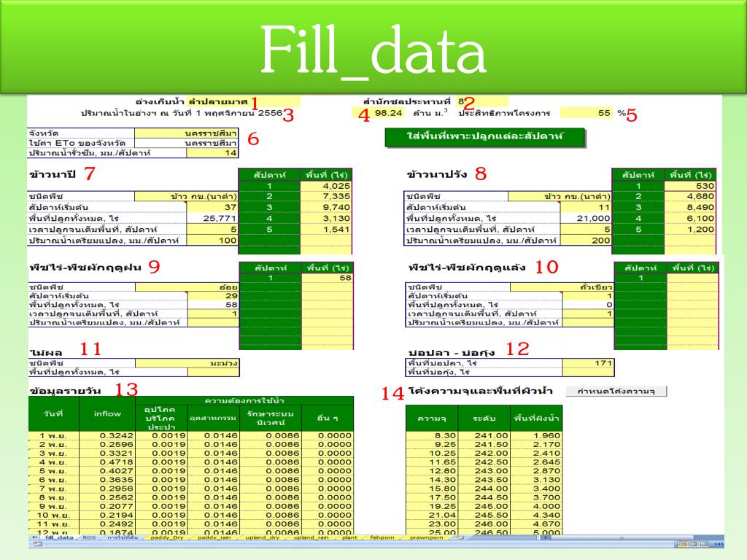Select ข้าวนาปี land preparation water cell 100
747x560 pixels.
coord(212,240)
